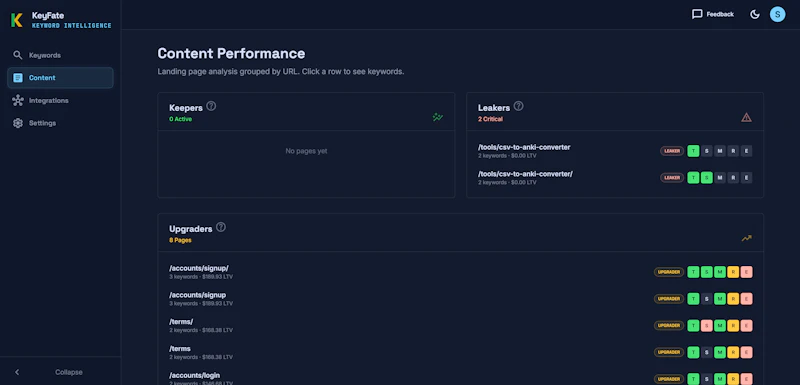
Task: Open the Content page in sidebar
Action: click(60, 78)
